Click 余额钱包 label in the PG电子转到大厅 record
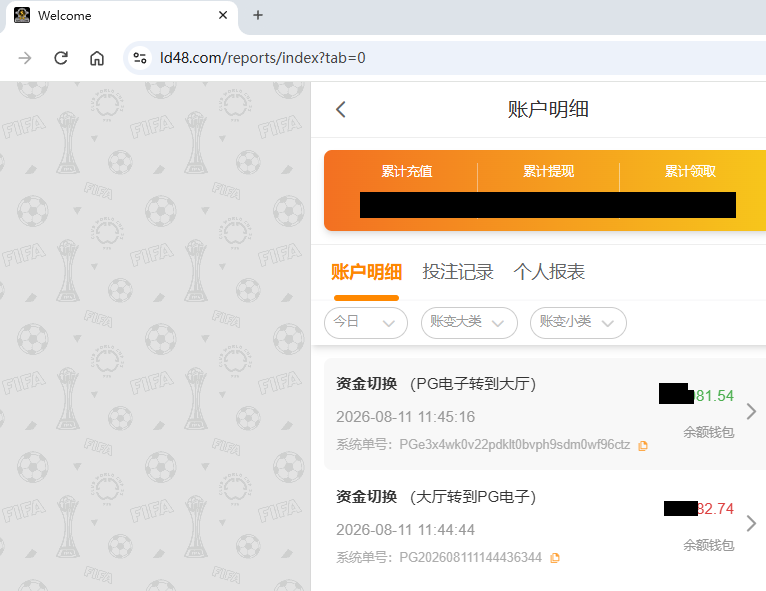This screenshot has width=766, height=591. tap(708, 432)
